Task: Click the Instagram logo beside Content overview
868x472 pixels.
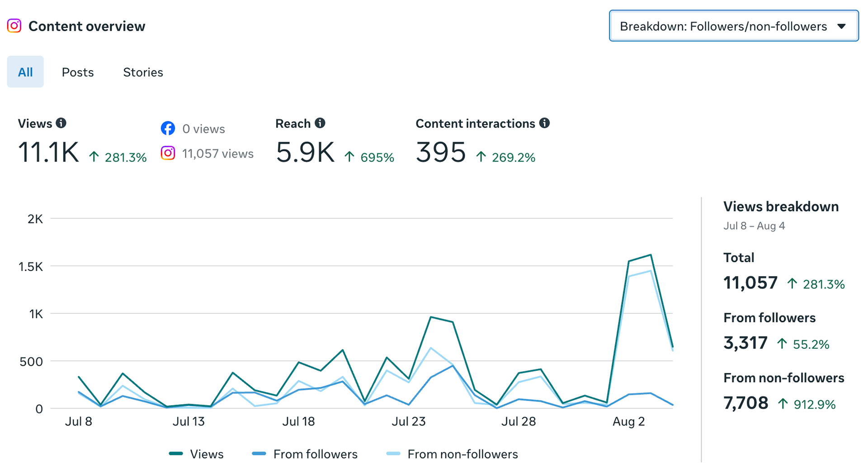Action: [14, 26]
